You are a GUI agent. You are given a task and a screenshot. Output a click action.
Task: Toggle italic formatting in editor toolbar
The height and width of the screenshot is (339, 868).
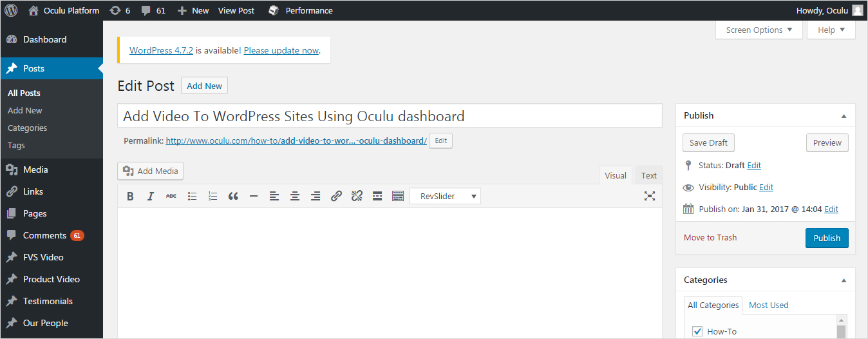(x=151, y=197)
